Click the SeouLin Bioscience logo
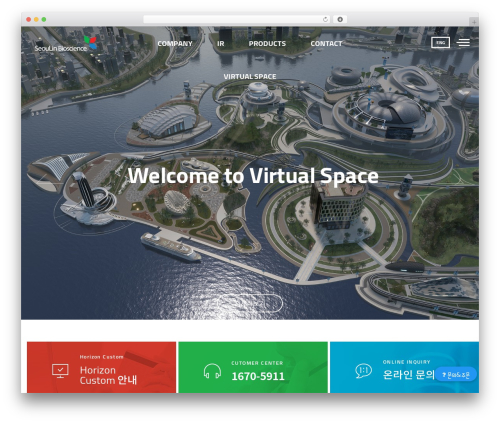500x423 pixels. (66, 44)
